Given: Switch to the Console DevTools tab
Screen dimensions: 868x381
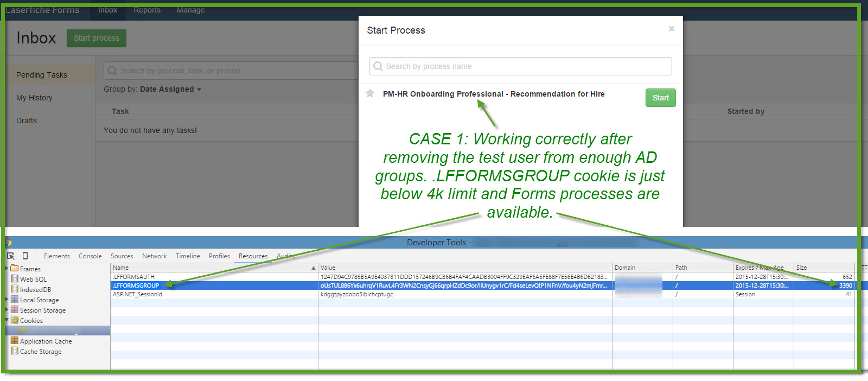Looking at the screenshot, I should pyautogui.click(x=90, y=256).
